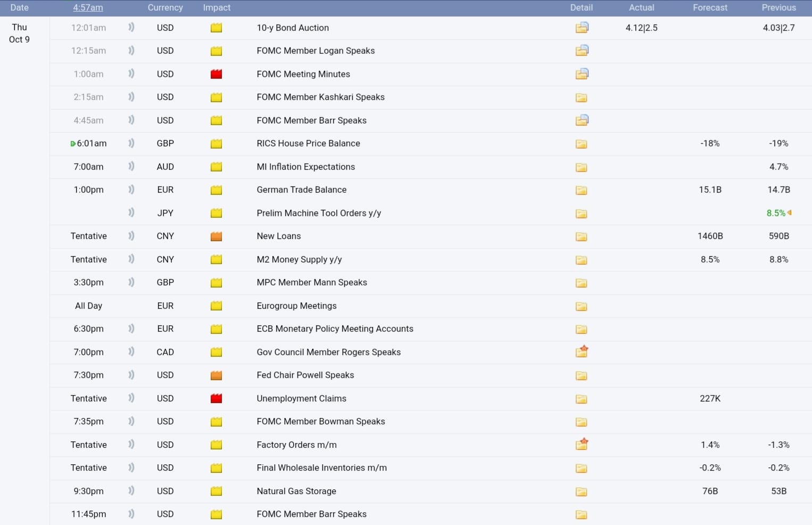Image resolution: width=812 pixels, height=525 pixels.
Task: Click the 4:57am time link in header
Action: [x=88, y=7]
